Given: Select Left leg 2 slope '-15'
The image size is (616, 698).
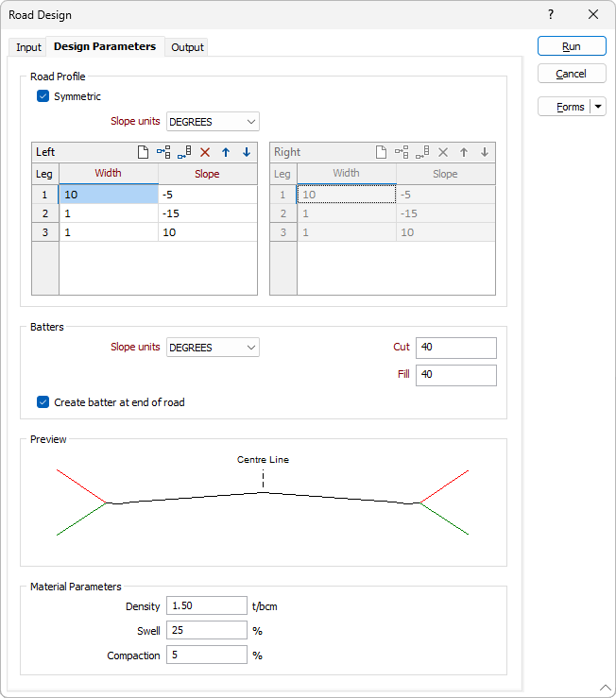Looking at the screenshot, I should 208,213.
